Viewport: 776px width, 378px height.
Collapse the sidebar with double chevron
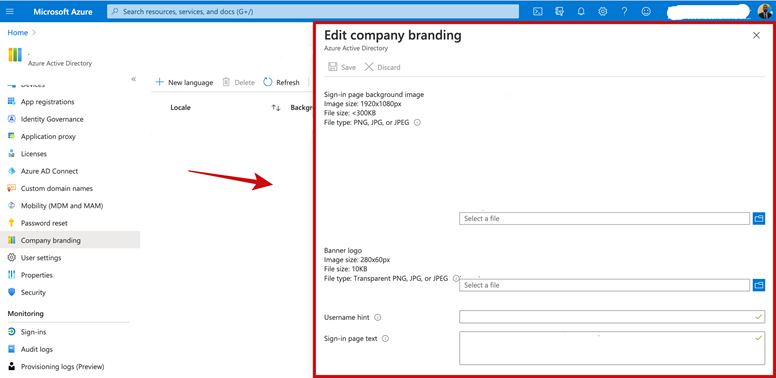(134, 79)
